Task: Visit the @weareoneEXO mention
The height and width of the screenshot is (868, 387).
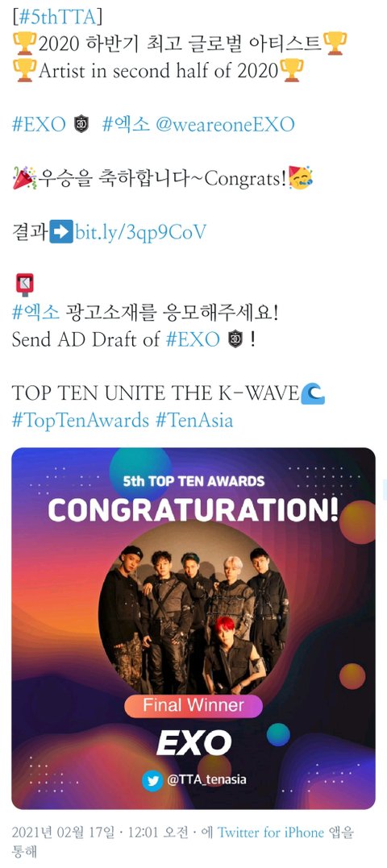Action: (224, 123)
